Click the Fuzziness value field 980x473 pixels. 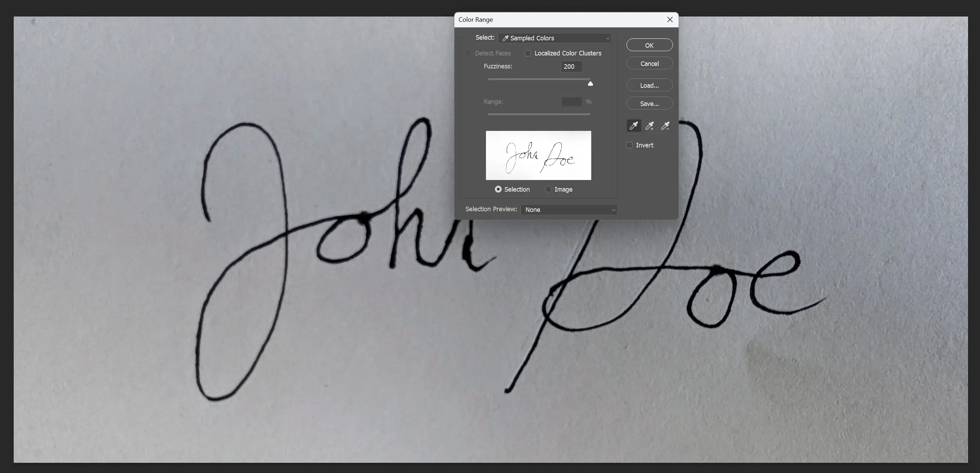[x=571, y=67]
